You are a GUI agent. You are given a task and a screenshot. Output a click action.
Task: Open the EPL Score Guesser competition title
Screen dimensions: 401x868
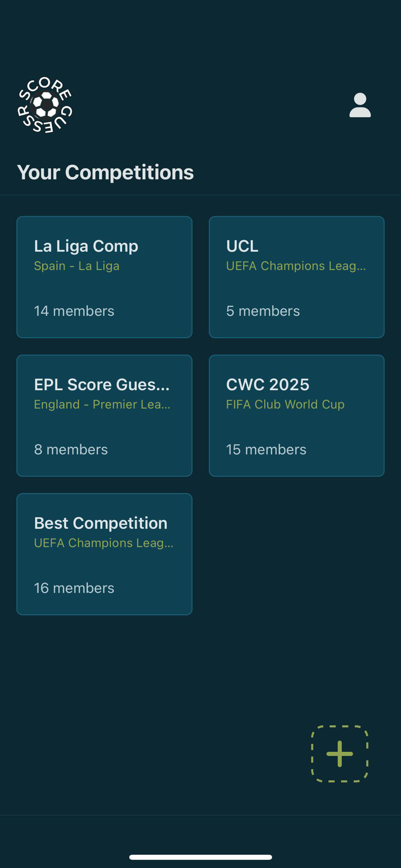(x=102, y=385)
